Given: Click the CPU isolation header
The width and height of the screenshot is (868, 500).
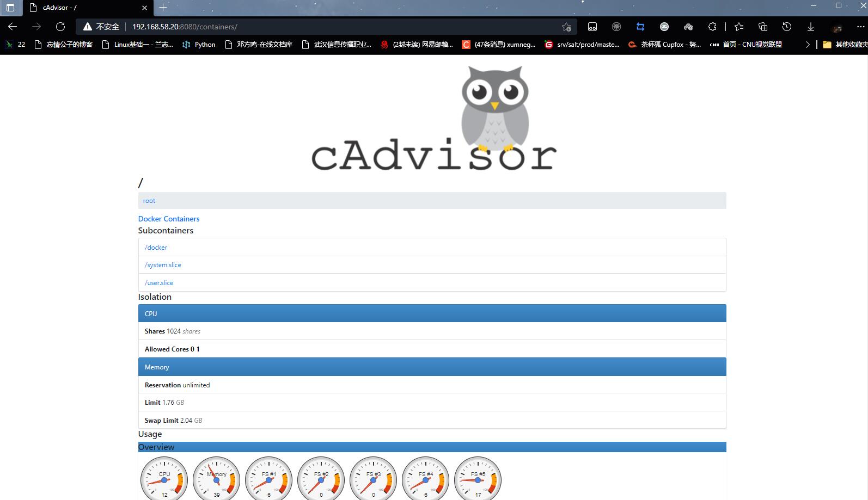Looking at the screenshot, I should (x=432, y=313).
